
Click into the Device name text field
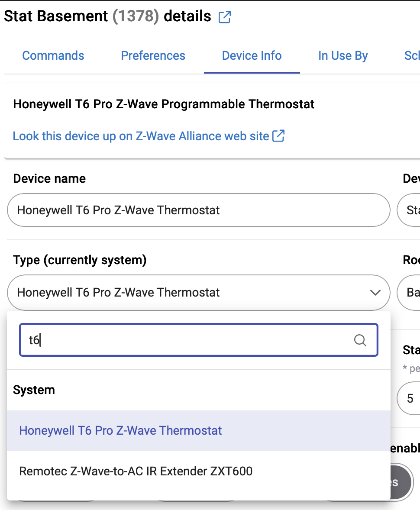(198, 210)
